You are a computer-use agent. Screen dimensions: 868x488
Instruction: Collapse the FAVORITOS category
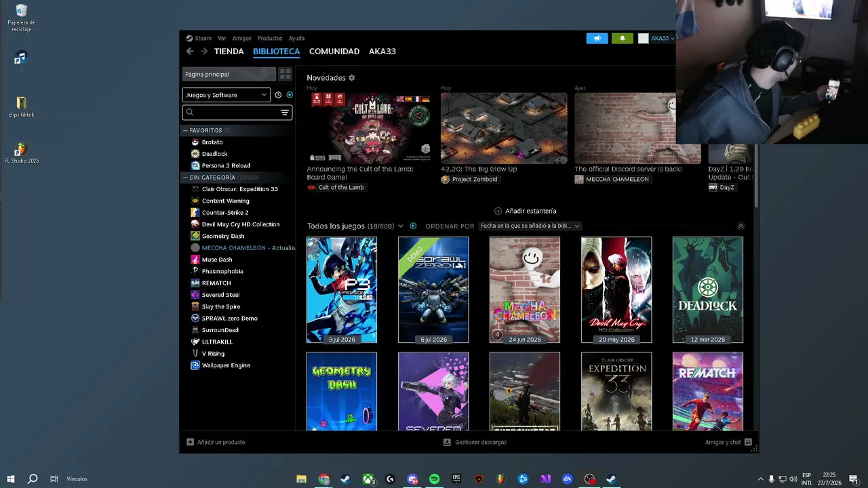(185, 130)
